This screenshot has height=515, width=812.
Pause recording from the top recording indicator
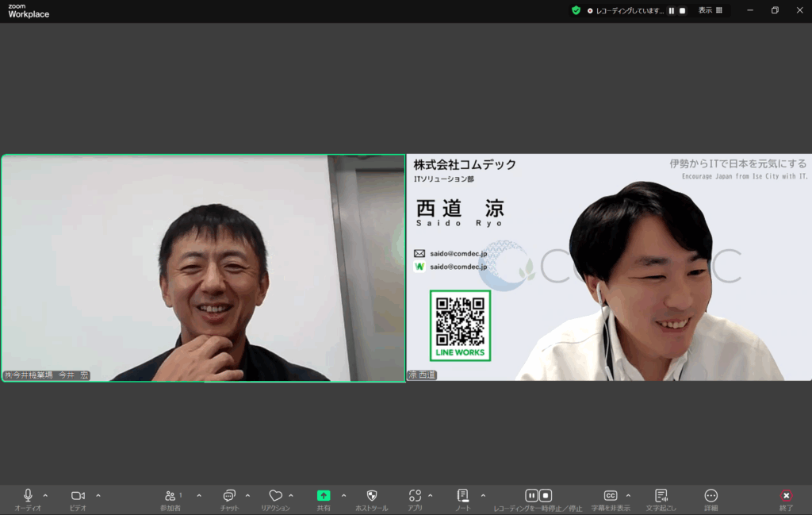pyautogui.click(x=672, y=10)
